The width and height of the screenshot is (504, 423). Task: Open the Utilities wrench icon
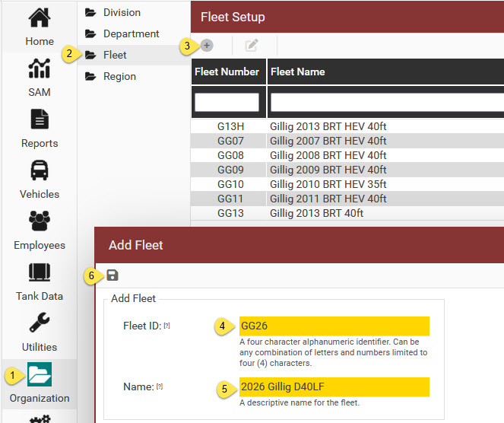40,323
